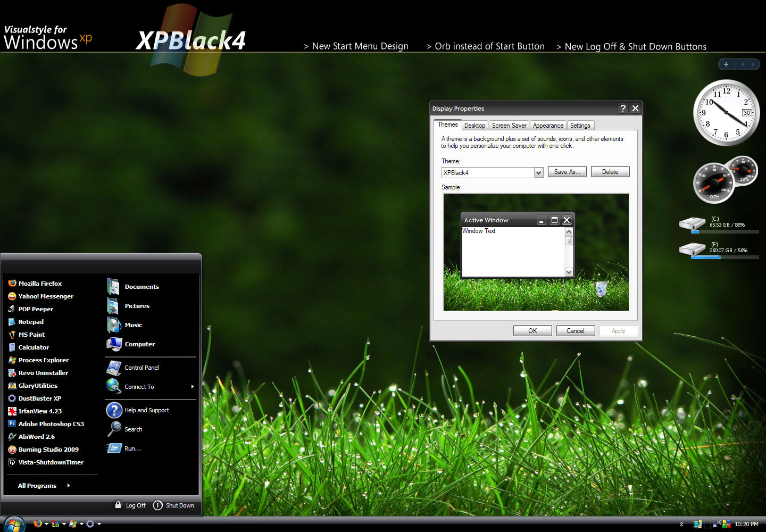This screenshot has height=532, width=766.
Task: Expand All Programs list
Action: tap(44, 486)
